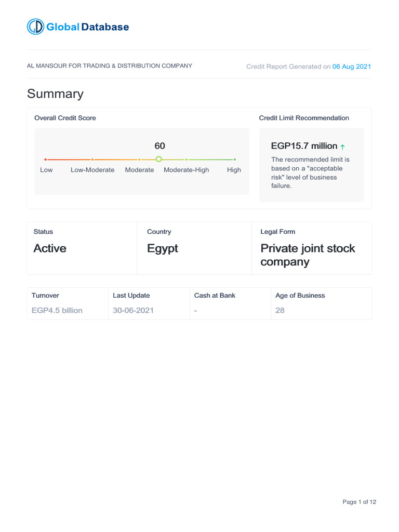Click the Page 1 of 12 indicator
The width and height of the screenshot is (399, 532).
[359, 502]
